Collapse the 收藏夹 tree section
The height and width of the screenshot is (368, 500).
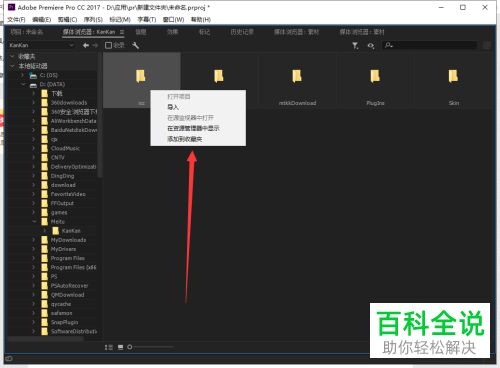tap(12, 56)
